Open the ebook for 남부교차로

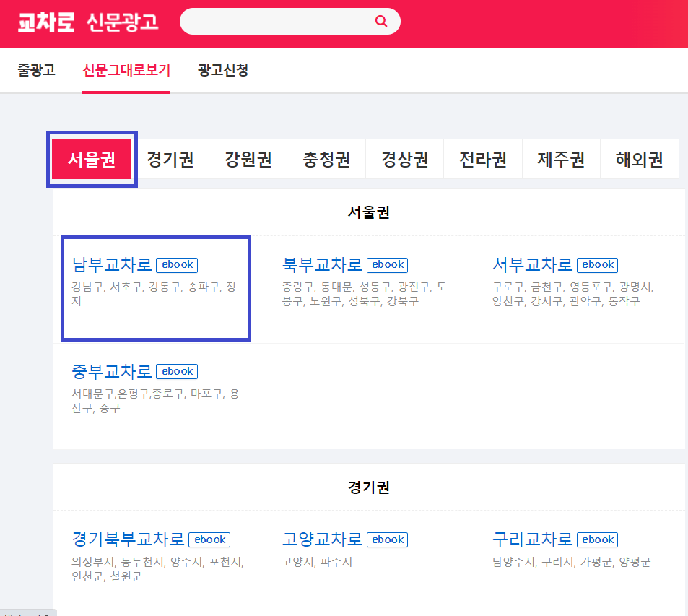point(176,264)
